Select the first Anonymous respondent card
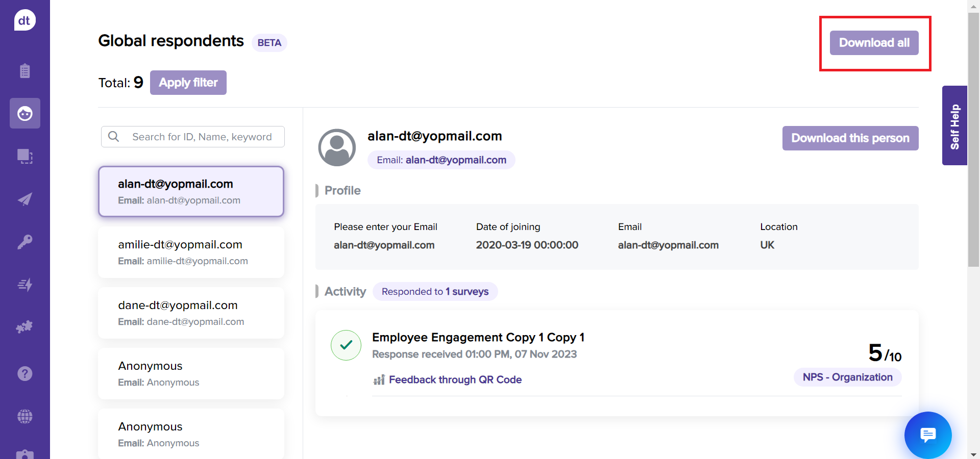Screen dimensions: 980x459 coord(191,374)
